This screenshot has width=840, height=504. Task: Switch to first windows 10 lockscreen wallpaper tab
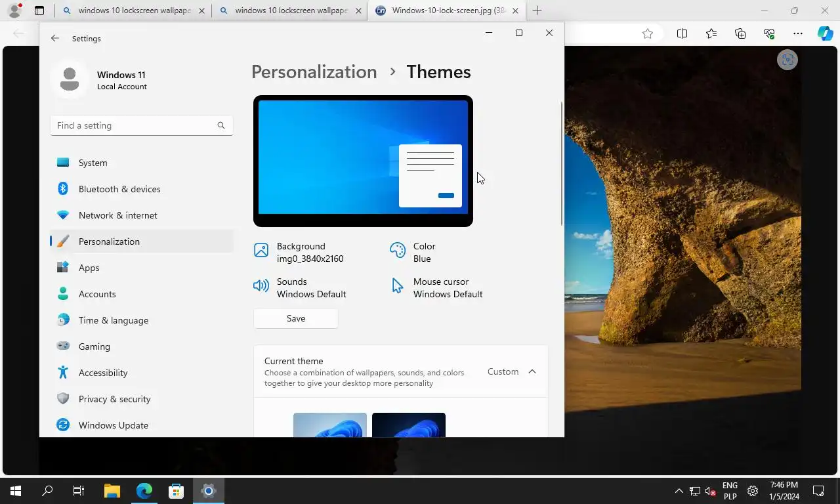click(x=133, y=10)
